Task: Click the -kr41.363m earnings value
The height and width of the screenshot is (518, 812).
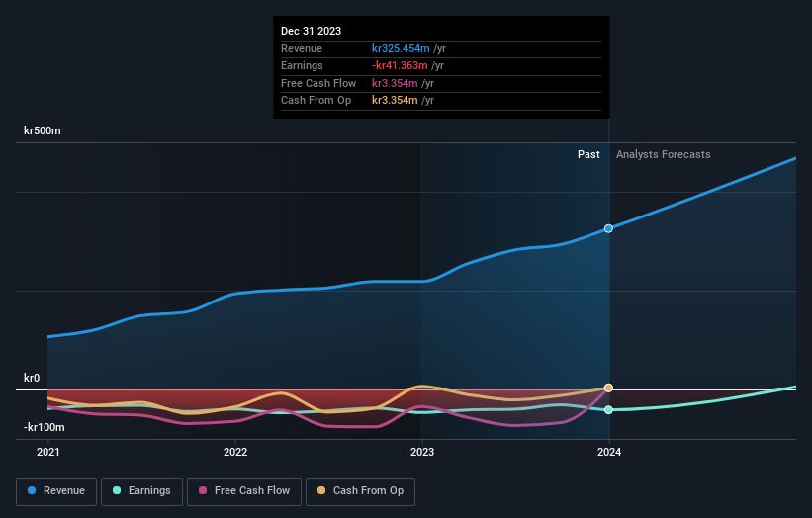Action: (400, 65)
